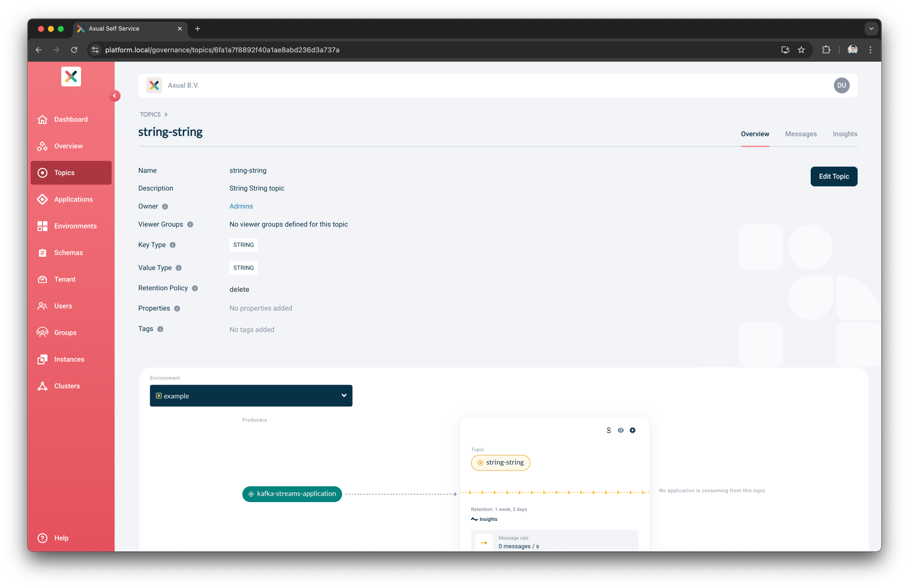The width and height of the screenshot is (909, 588).
Task: Open the Groups icon in sidebar
Action: pos(42,333)
